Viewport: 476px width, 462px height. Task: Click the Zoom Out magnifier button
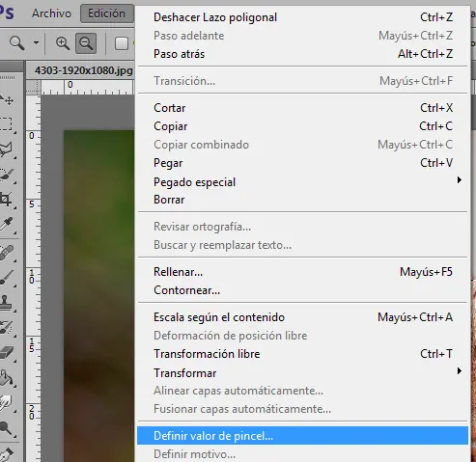pos(86,43)
